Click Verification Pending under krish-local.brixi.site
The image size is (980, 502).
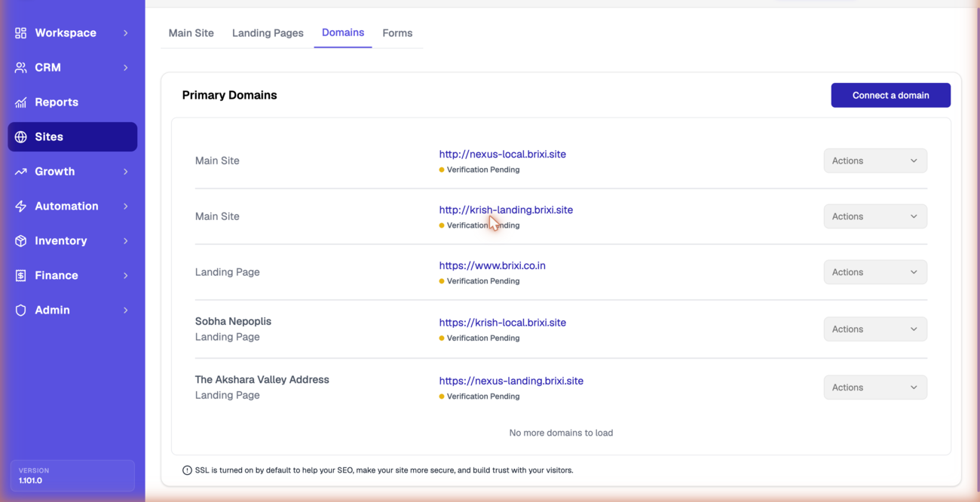[x=479, y=338]
